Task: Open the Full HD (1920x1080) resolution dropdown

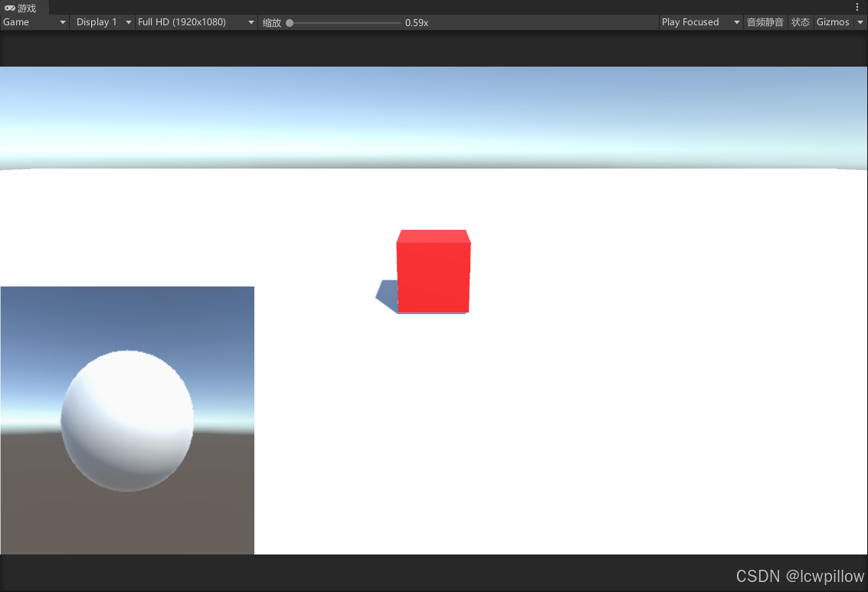Action: click(196, 22)
